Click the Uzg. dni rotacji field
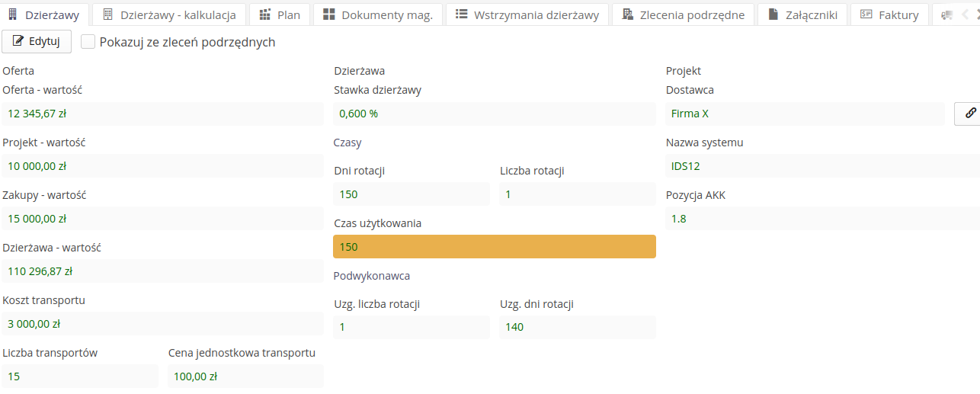 577,327
